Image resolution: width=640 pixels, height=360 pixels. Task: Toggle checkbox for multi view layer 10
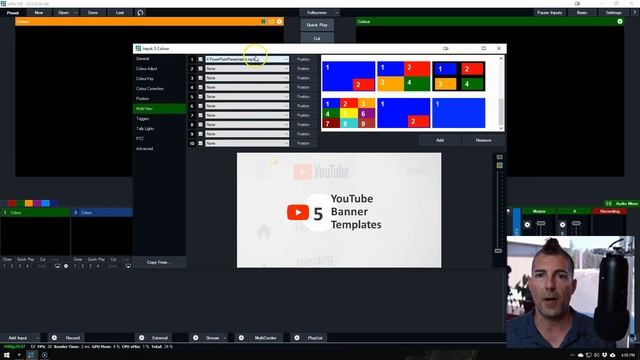200,143
